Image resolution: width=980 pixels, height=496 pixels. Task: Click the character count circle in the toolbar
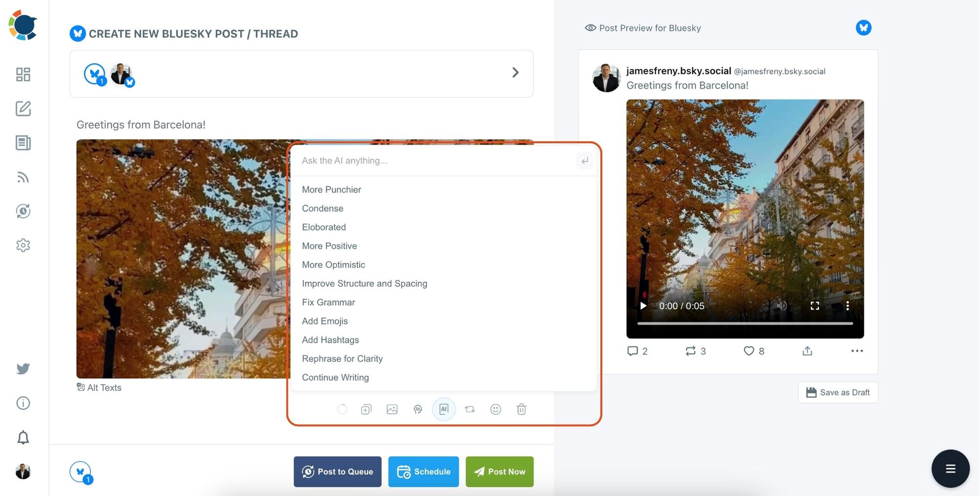point(342,409)
